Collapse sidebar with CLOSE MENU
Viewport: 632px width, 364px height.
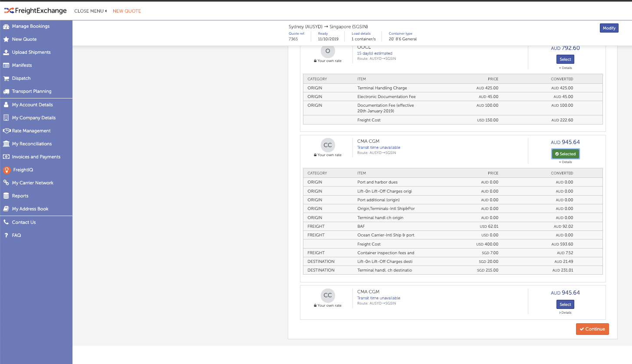pyautogui.click(x=91, y=11)
